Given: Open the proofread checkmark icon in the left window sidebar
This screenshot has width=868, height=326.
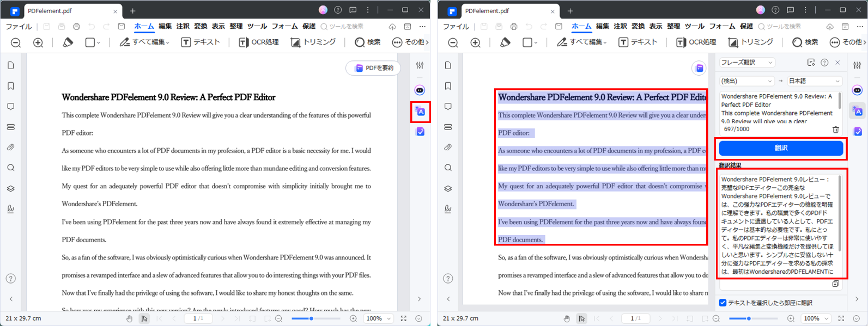Looking at the screenshot, I should pyautogui.click(x=420, y=132).
